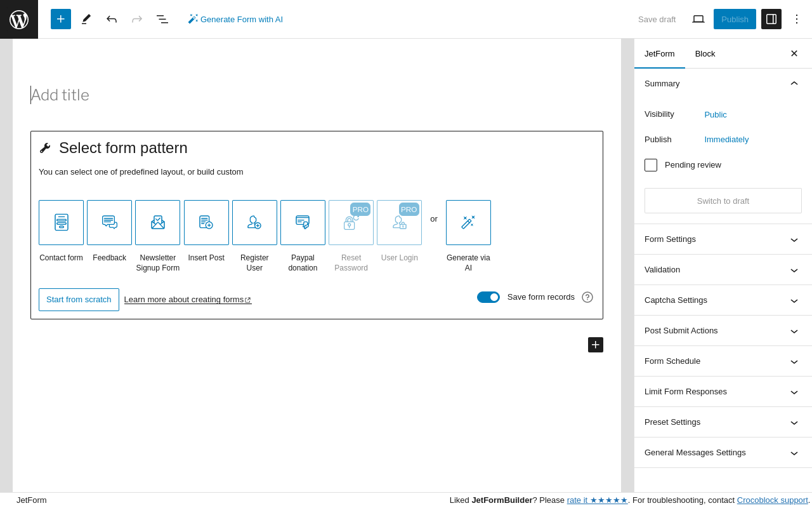
Task: Choose the Newsletter Signup Form pattern
Action: point(157,222)
